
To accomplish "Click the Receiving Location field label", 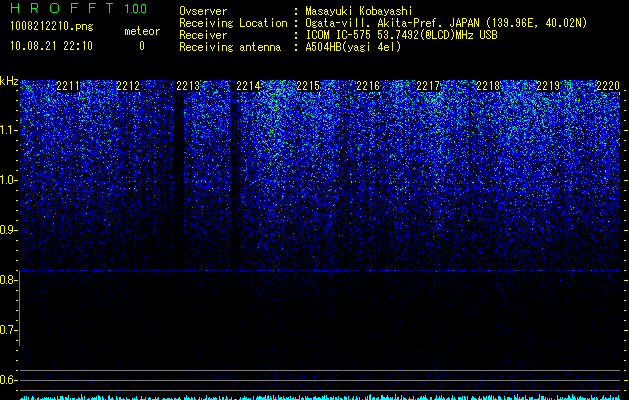I will coord(233,23).
